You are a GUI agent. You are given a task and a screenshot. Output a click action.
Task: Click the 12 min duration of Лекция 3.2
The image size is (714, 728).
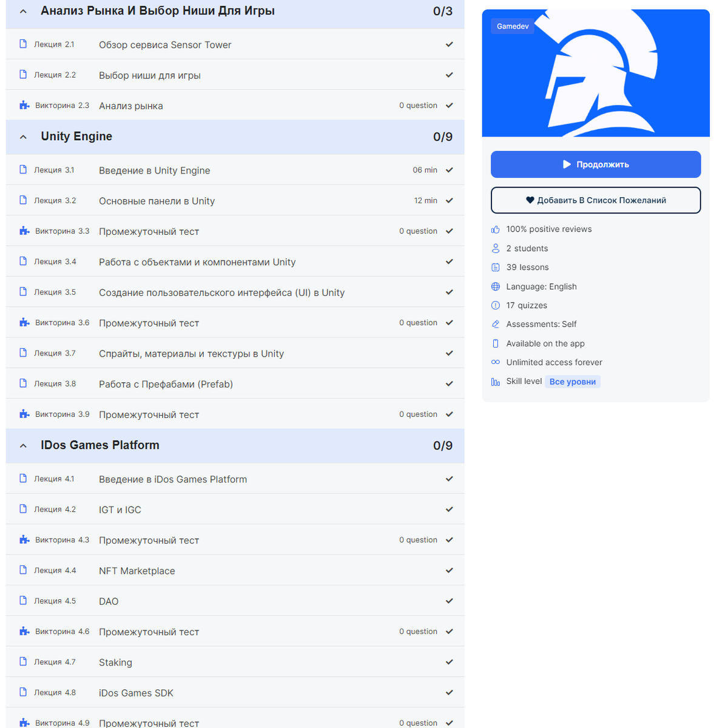pos(426,200)
